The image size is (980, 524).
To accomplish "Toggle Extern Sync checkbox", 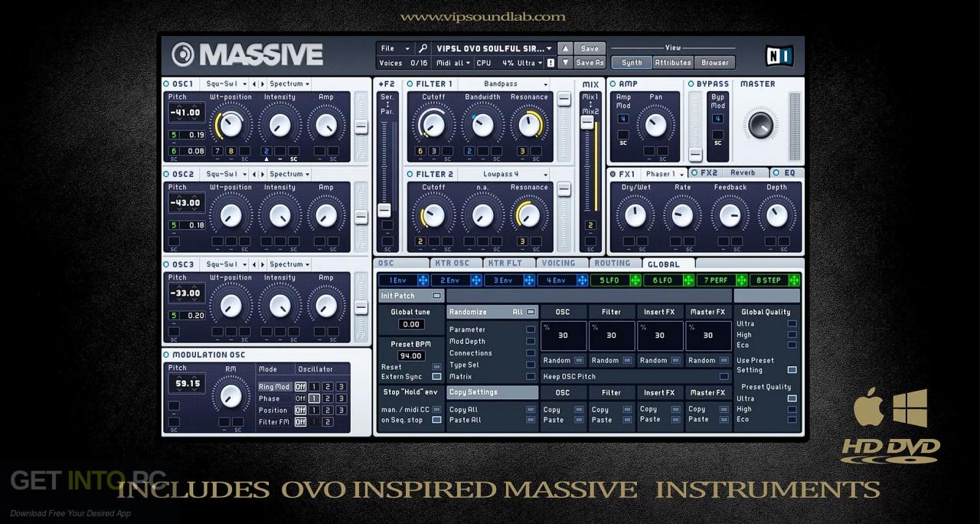I will coord(436,376).
